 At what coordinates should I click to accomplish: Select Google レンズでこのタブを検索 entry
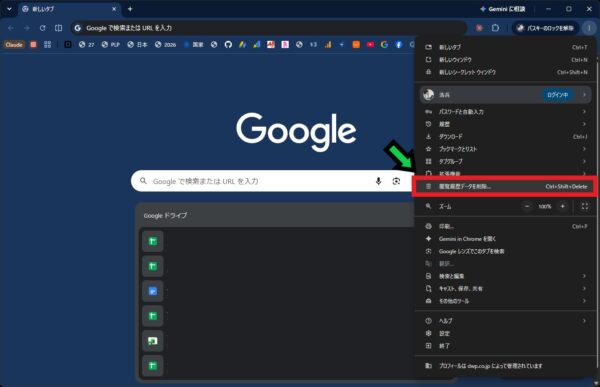506,251
